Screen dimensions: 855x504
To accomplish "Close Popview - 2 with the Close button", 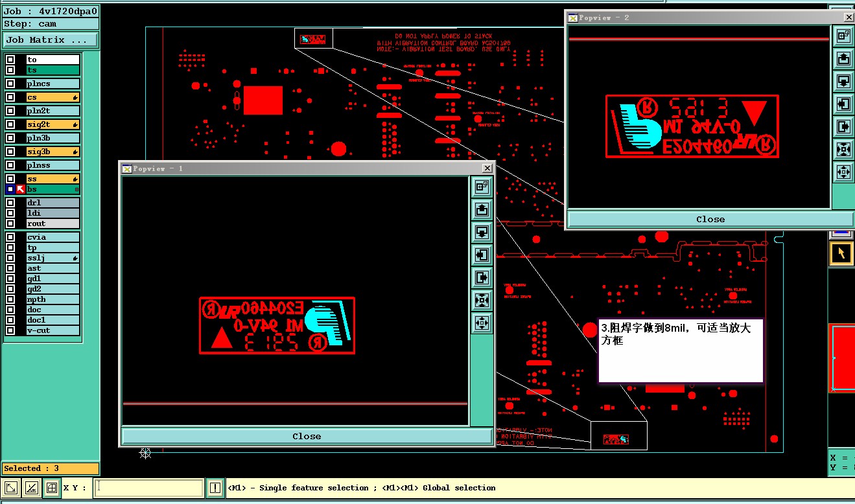I will [710, 219].
